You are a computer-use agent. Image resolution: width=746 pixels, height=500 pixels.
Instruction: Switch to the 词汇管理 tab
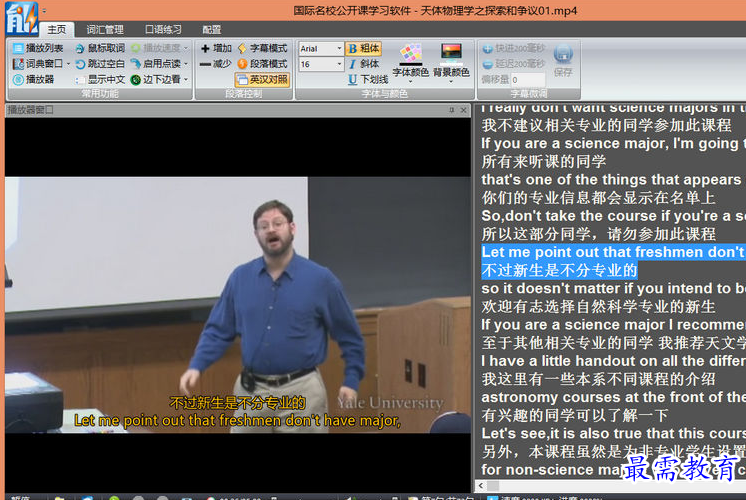pos(105,30)
